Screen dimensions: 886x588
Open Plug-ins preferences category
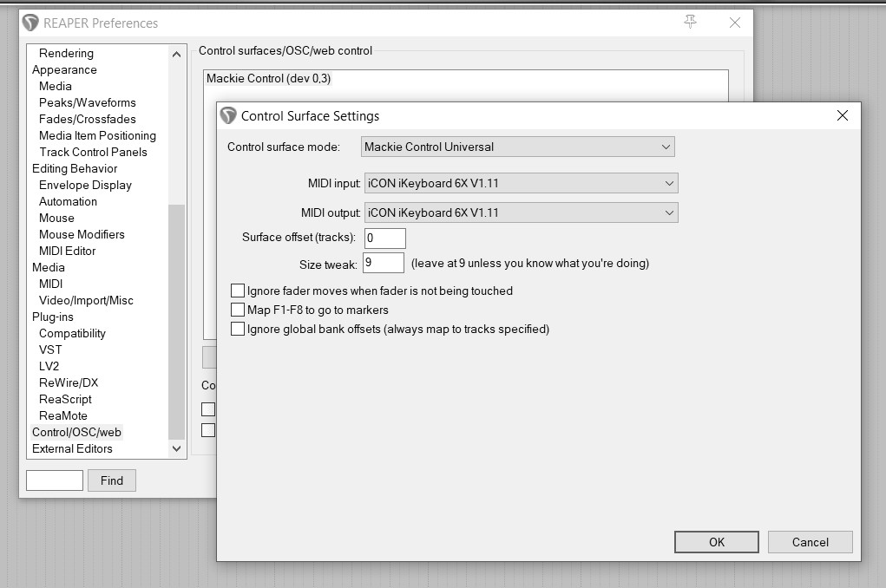pyautogui.click(x=53, y=317)
